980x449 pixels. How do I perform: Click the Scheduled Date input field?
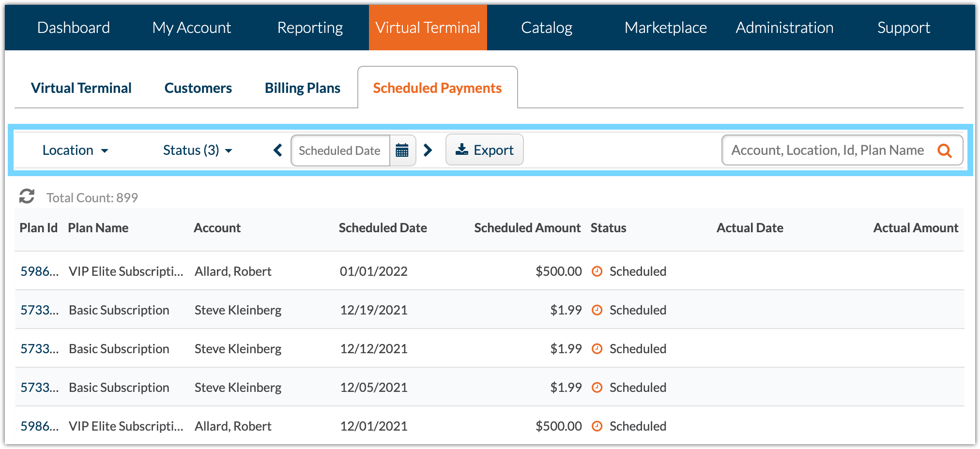340,150
